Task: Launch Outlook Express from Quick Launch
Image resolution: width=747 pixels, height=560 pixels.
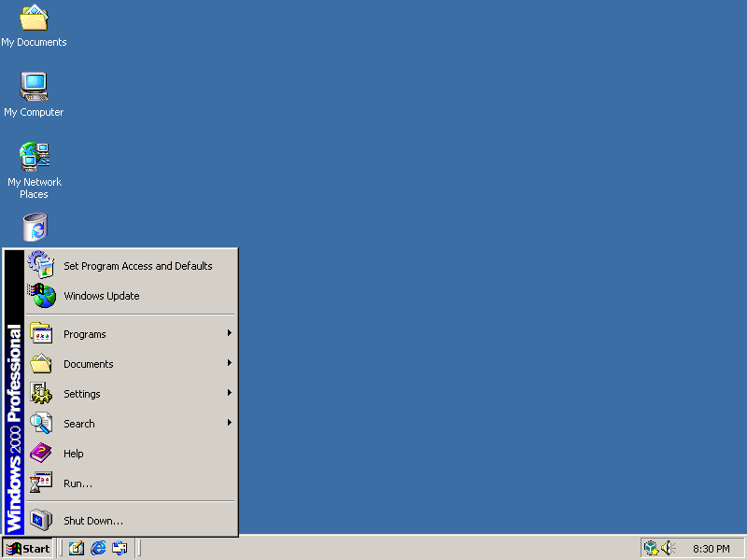Action: (120, 548)
